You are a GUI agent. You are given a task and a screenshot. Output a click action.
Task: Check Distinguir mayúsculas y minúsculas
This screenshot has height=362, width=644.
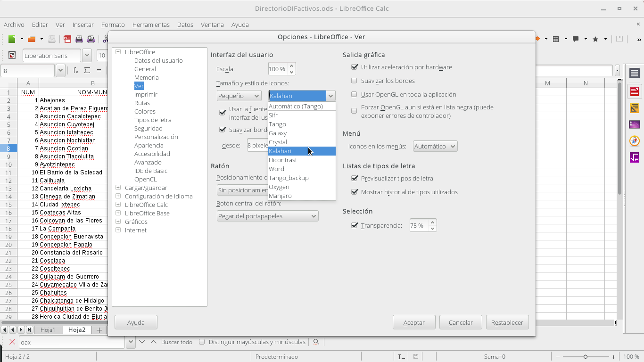pyautogui.click(x=202, y=342)
